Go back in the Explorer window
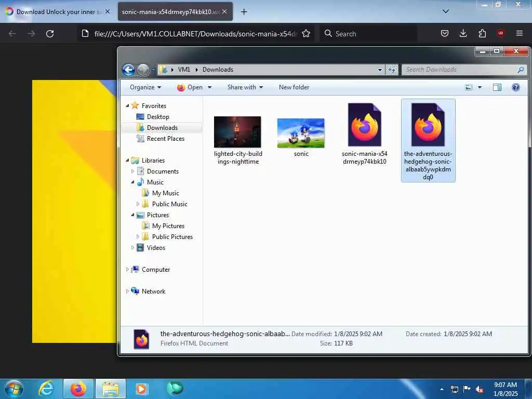Screen dimensions: 532x399 (x=128, y=70)
